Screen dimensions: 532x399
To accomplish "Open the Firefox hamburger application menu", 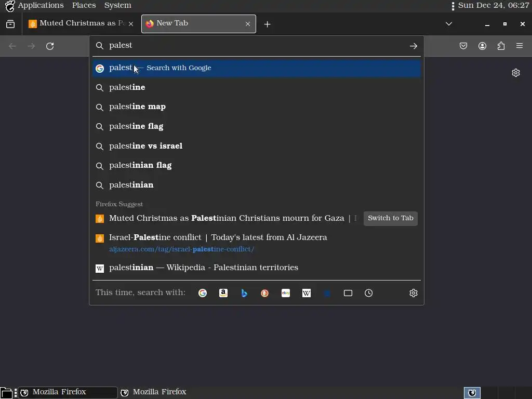I will pyautogui.click(x=520, y=46).
